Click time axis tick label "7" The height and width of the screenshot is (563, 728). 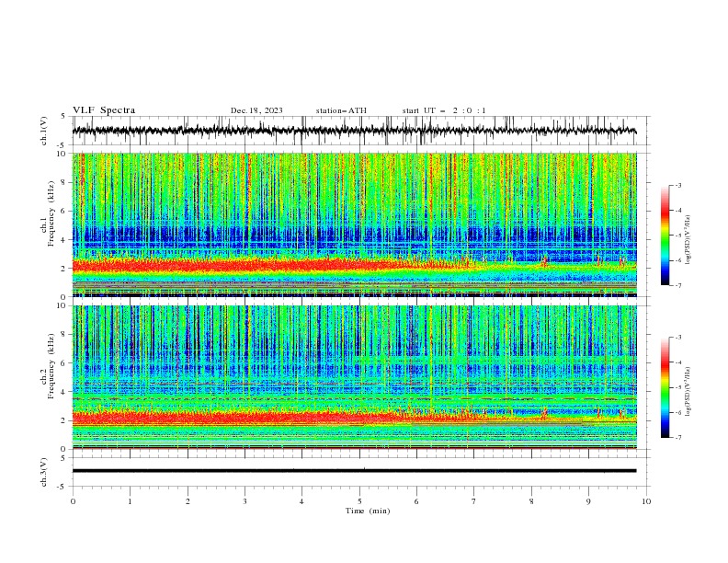(x=474, y=501)
